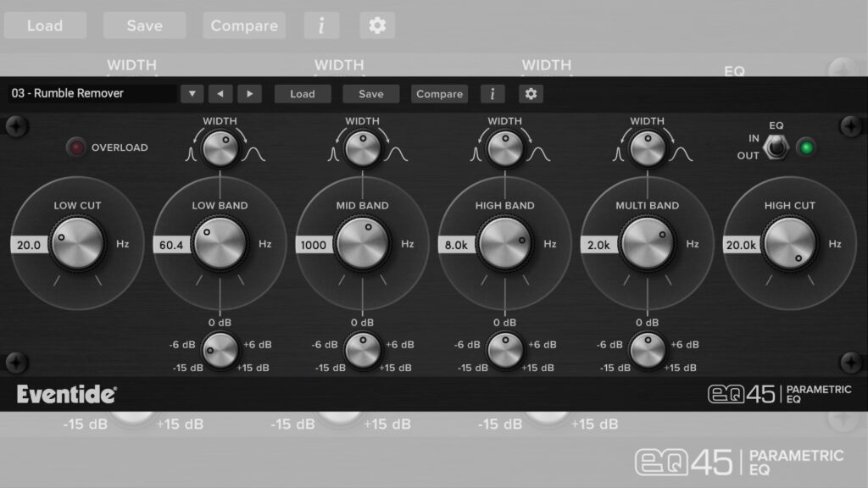
Task: Click the next preset arrow
Action: 250,93
